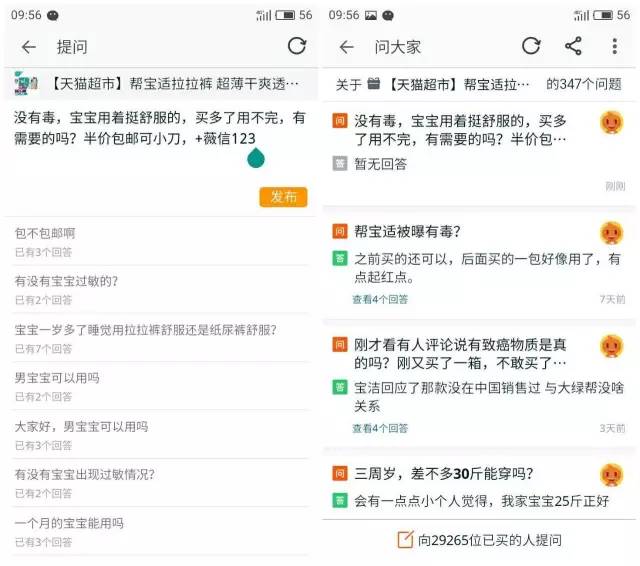This screenshot has width=640, height=566.
Task: Tap the 问 badge beside 刚才看有人评论说
Action: click(340, 344)
